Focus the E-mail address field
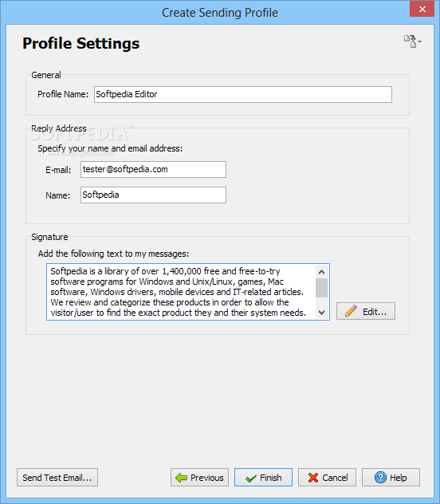 [x=153, y=169]
